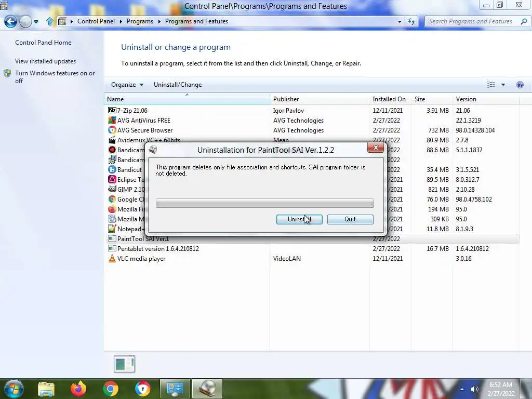Expand the address bar history dropdown
532x399 pixels.
pos(400,21)
